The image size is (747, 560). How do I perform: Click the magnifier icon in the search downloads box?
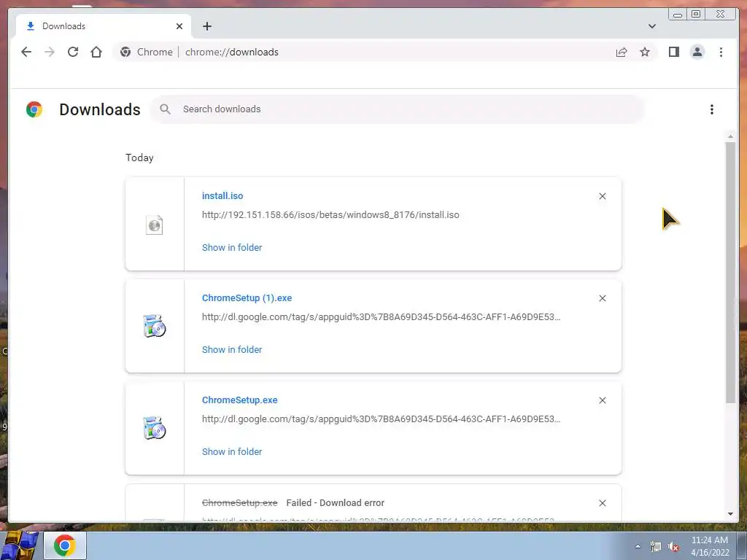click(x=165, y=109)
